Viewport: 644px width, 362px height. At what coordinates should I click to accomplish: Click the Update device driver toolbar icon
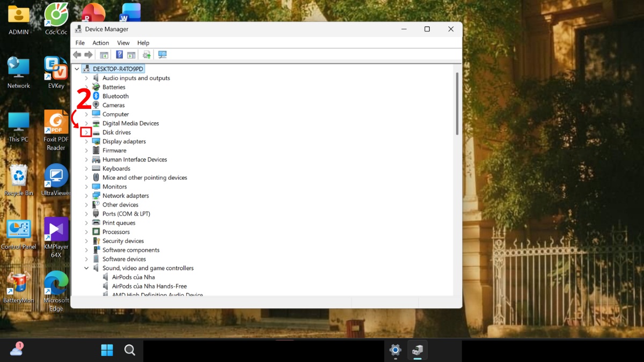click(147, 55)
